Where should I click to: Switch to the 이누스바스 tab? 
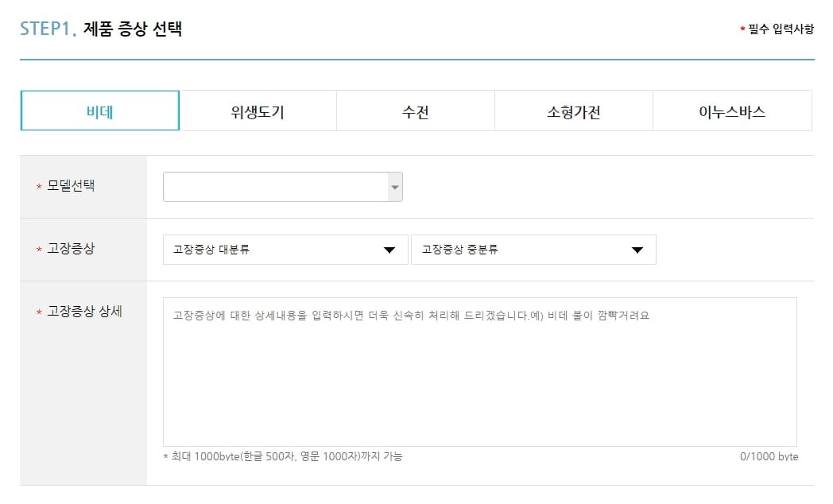tap(731, 111)
